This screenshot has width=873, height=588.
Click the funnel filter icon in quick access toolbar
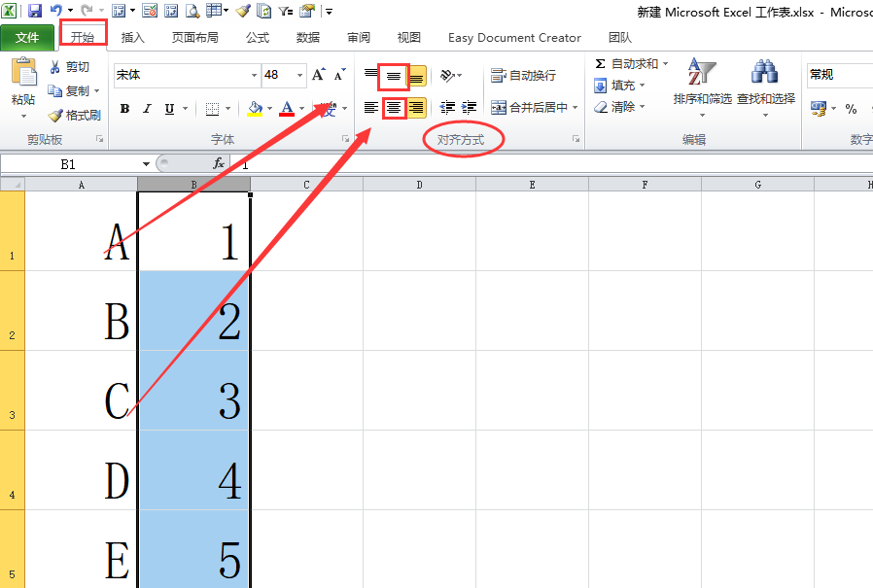tap(286, 10)
